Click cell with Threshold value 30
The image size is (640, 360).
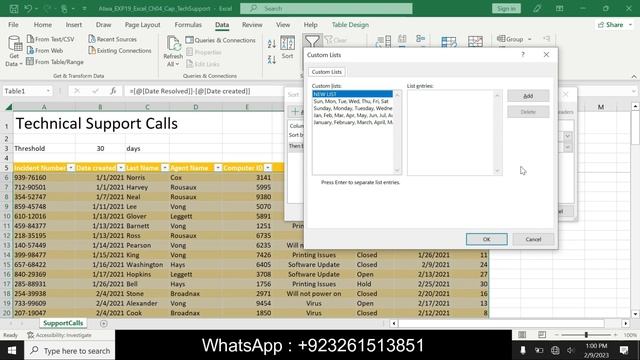[100, 149]
